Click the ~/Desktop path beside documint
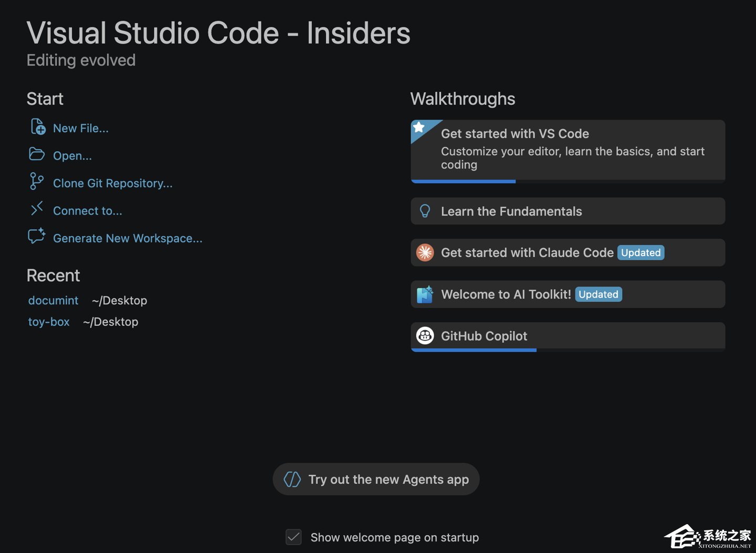Viewport: 756px width, 553px height. pyautogui.click(x=119, y=301)
